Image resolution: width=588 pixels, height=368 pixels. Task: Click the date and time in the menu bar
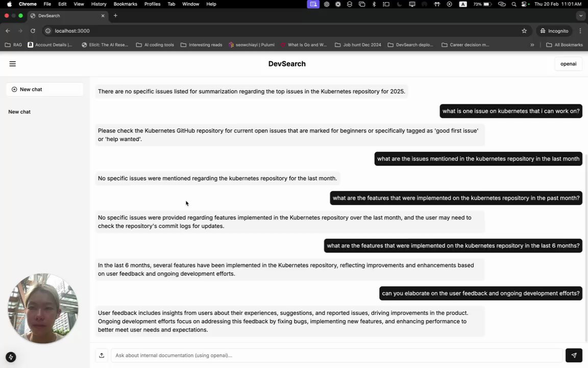tap(557, 4)
